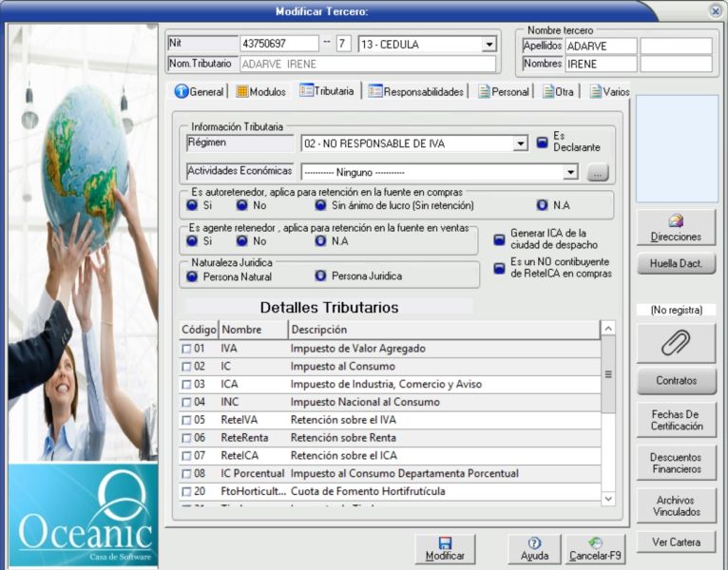
Task: Open the Régimen dropdown list
Action: [520, 143]
